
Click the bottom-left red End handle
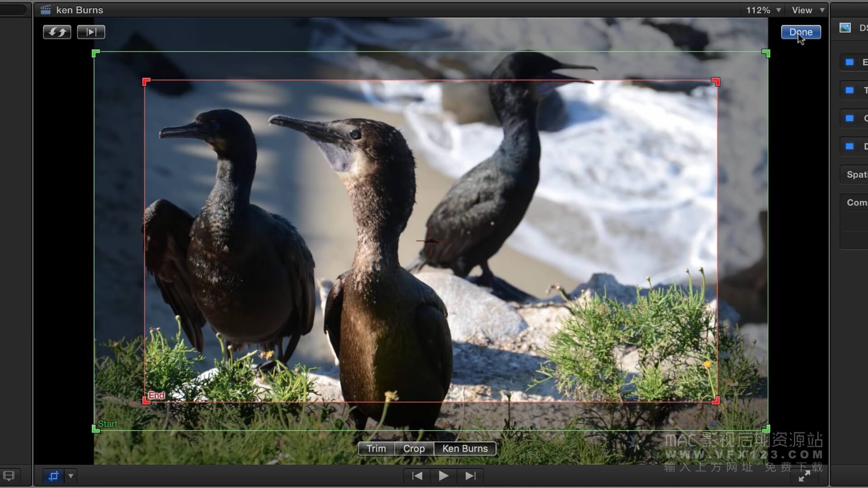coord(146,400)
